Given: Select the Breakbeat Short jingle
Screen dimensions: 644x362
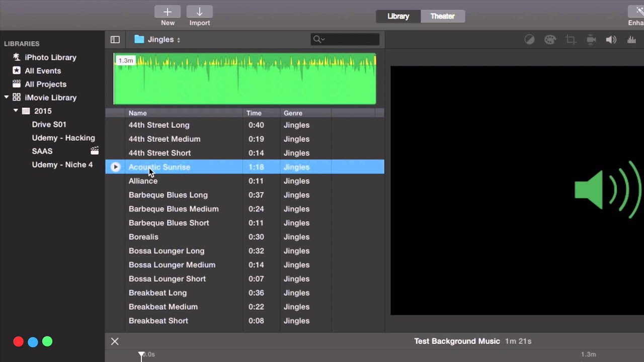Looking at the screenshot, I should pos(245,321).
